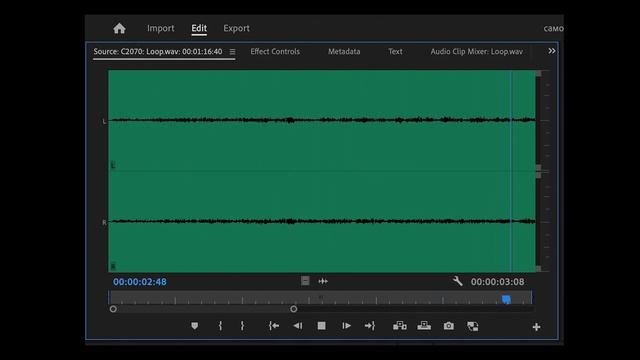Click the Insert edit button
The image size is (640, 360).
(400, 326)
